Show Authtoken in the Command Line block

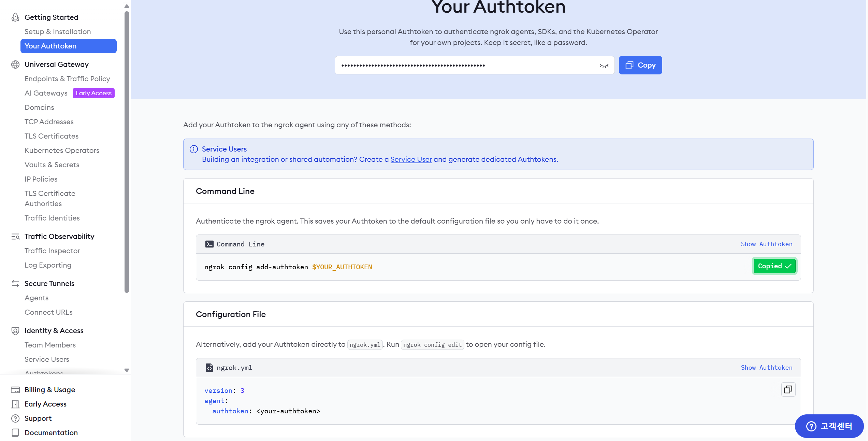pyautogui.click(x=767, y=244)
